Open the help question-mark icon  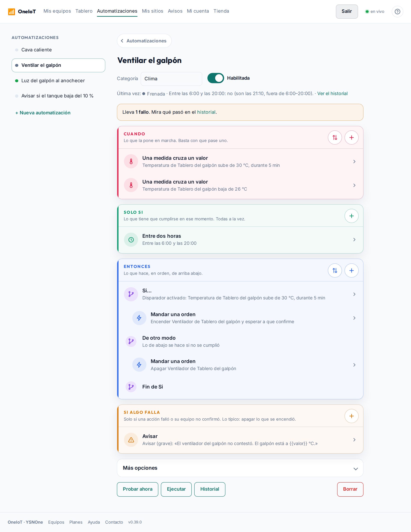click(x=397, y=11)
